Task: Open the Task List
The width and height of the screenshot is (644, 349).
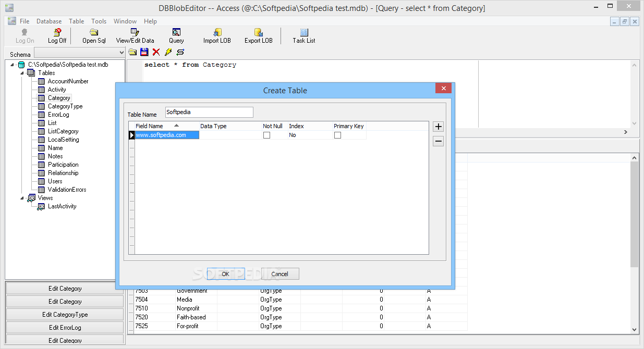Action: point(304,36)
